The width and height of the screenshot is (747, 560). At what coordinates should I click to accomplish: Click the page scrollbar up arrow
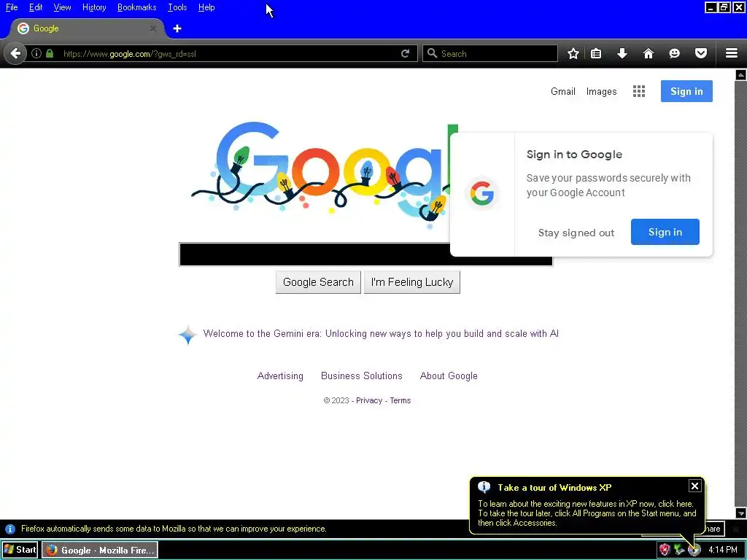point(741,75)
